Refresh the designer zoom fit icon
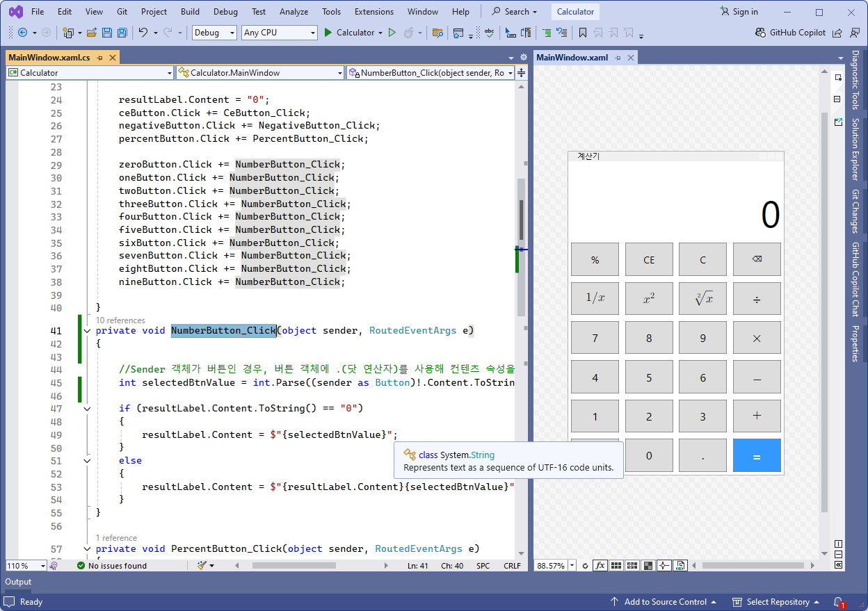Image resolution: width=868 pixels, height=611 pixels. pos(585,566)
